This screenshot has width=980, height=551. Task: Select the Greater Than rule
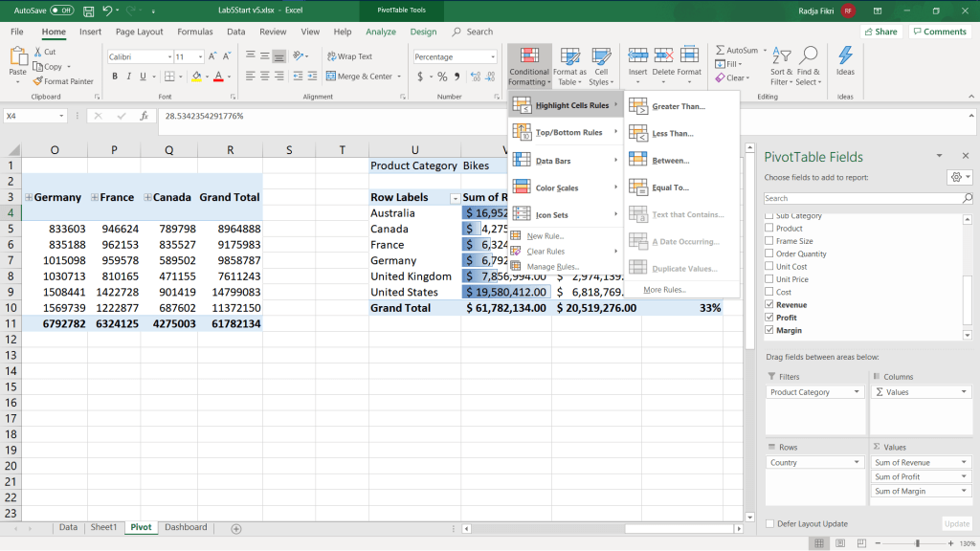[679, 106]
